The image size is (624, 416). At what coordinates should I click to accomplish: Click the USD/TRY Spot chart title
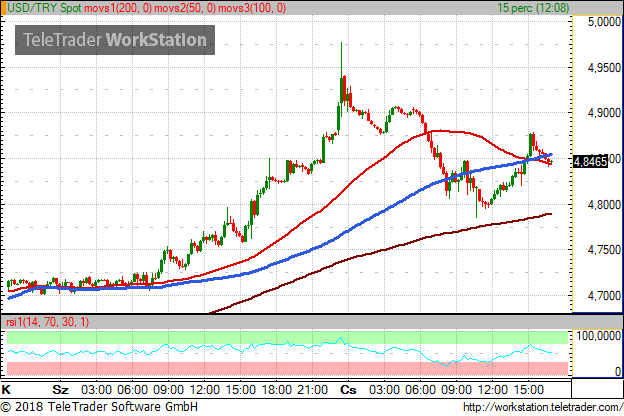point(45,8)
